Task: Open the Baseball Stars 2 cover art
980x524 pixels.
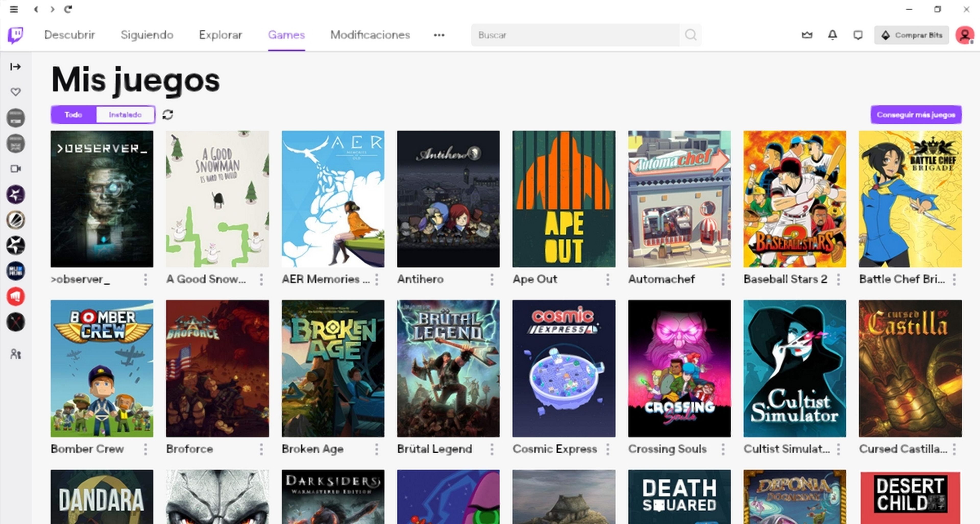Action: pyautogui.click(x=795, y=199)
